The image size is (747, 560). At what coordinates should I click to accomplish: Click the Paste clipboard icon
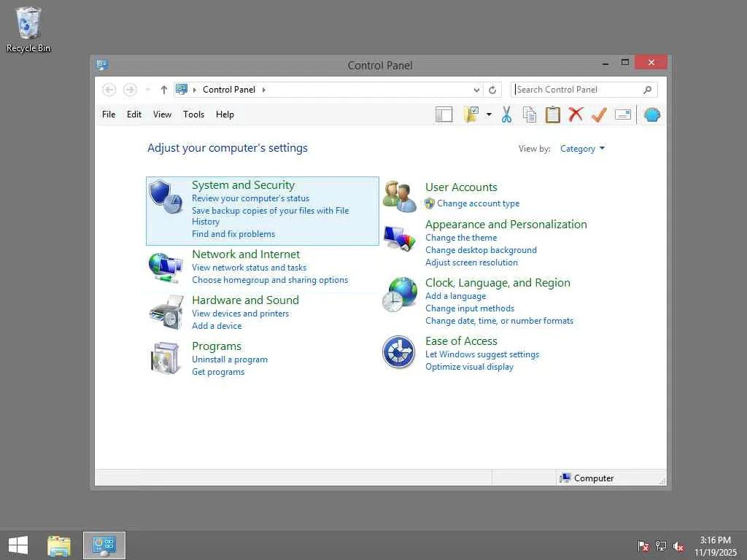point(553,114)
